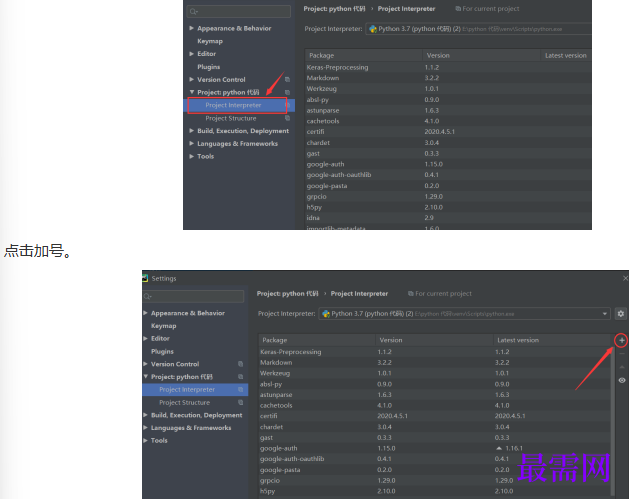Close the lower Settings window with X
629x499 pixels.
click(x=625, y=278)
